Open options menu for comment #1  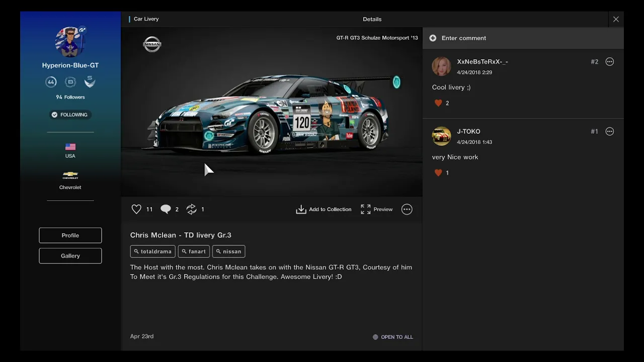coord(610,132)
